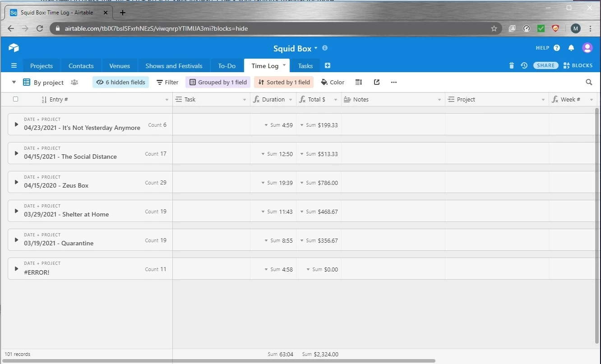Open the Task column dropdown arrow
This screenshot has height=364, width=601.
click(x=245, y=100)
